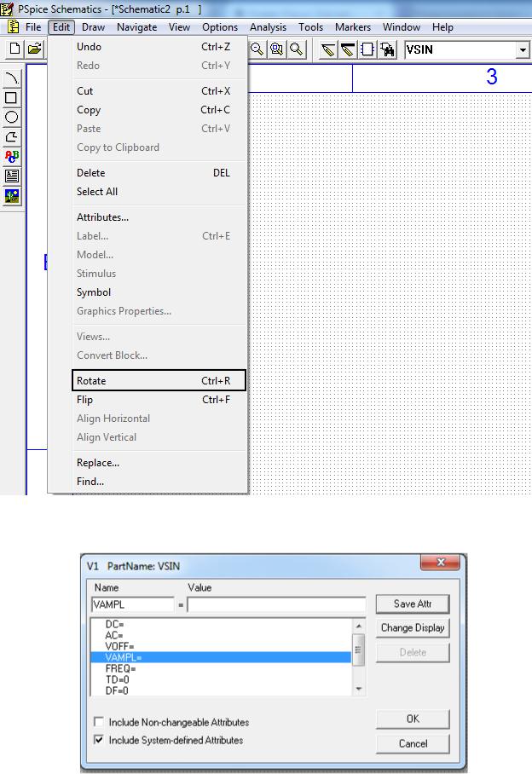Open Attributes... from the Edit menu
The height and width of the screenshot is (774, 532).
pos(159,217)
